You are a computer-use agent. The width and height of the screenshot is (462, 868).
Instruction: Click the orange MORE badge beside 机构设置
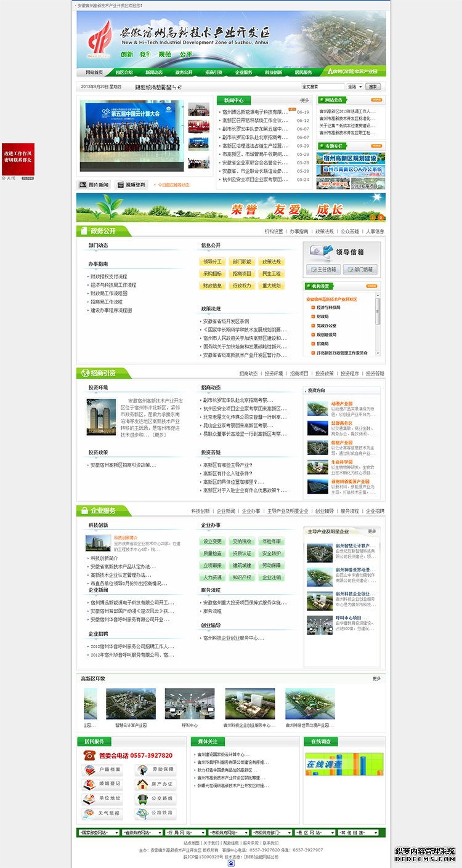pyautogui.click(x=371, y=286)
